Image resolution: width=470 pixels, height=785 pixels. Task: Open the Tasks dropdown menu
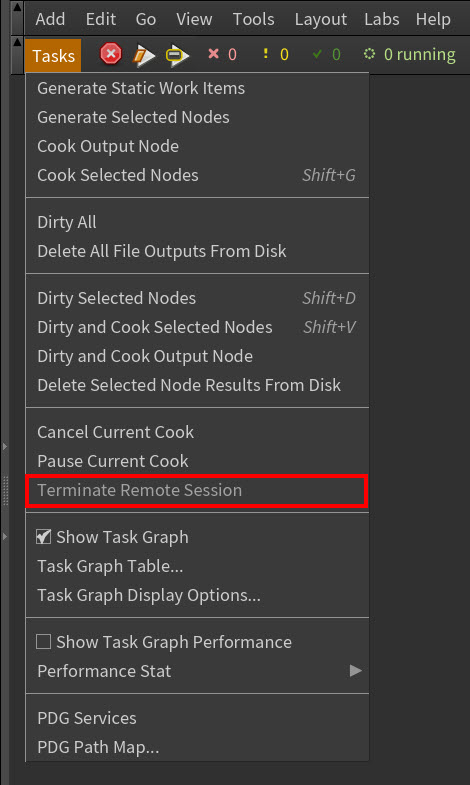[53, 55]
